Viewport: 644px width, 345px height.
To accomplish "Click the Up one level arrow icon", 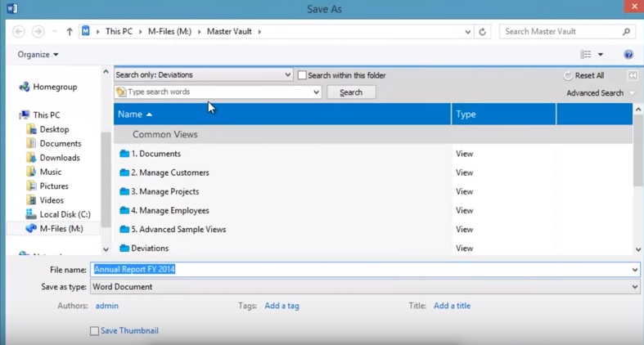I will coord(70,32).
